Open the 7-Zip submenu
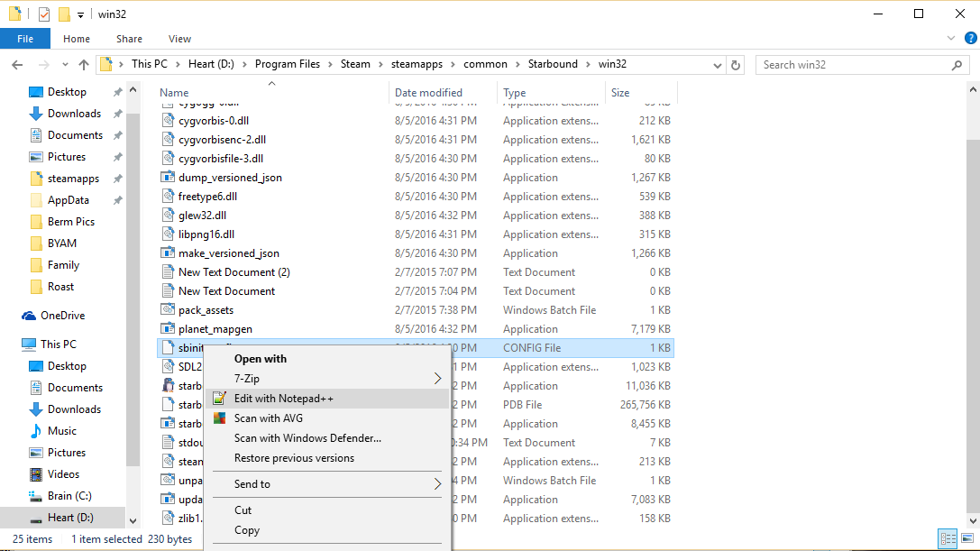This screenshot has height=551, width=980. (327, 379)
